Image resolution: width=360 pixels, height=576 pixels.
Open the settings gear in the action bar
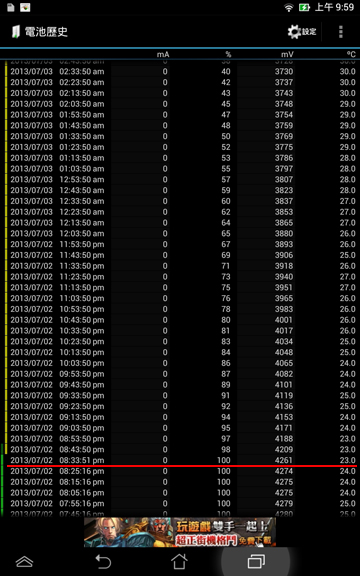click(302, 32)
